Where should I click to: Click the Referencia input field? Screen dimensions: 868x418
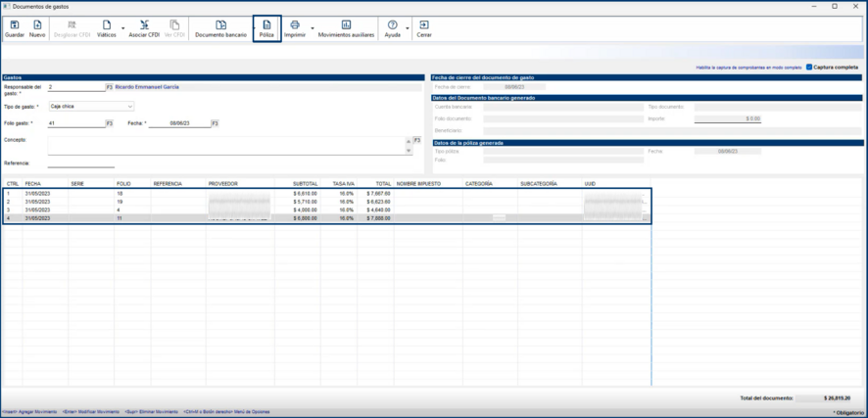80,163
